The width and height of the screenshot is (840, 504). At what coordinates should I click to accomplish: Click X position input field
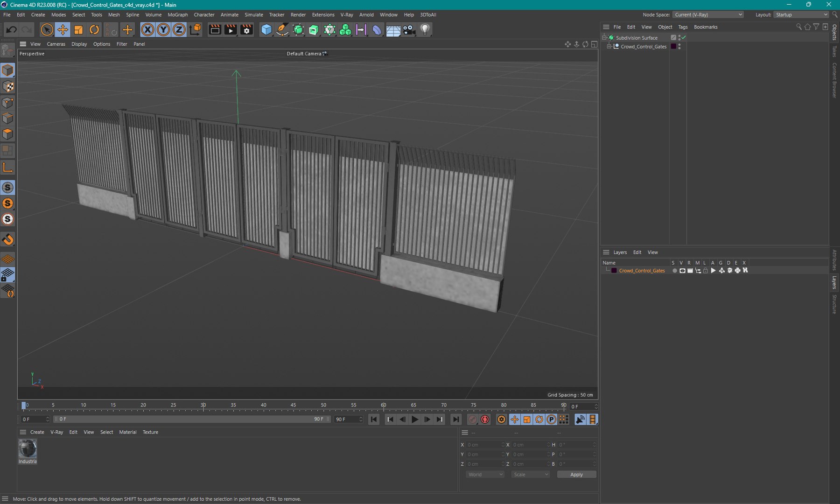pos(485,445)
